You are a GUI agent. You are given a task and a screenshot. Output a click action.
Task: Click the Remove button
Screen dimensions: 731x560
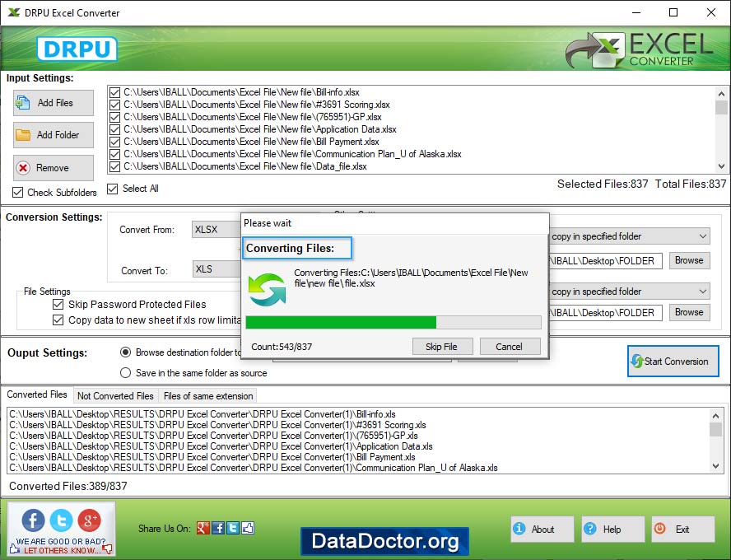54,168
